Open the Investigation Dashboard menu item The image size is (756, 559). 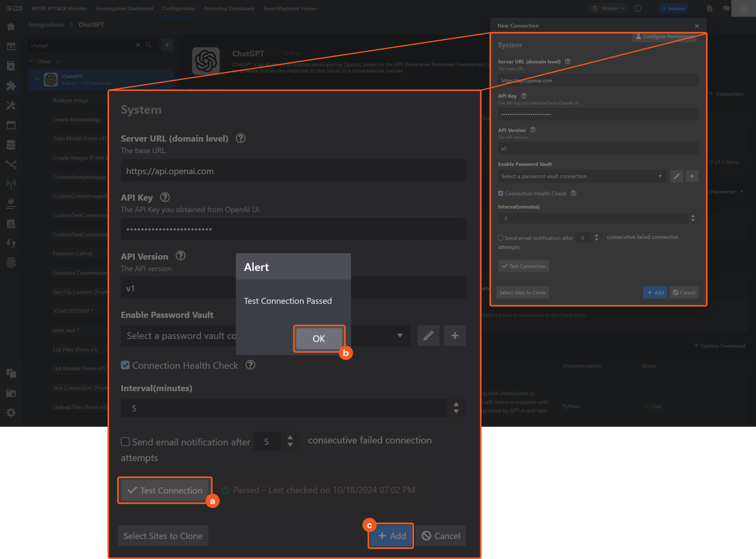(x=124, y=8)
